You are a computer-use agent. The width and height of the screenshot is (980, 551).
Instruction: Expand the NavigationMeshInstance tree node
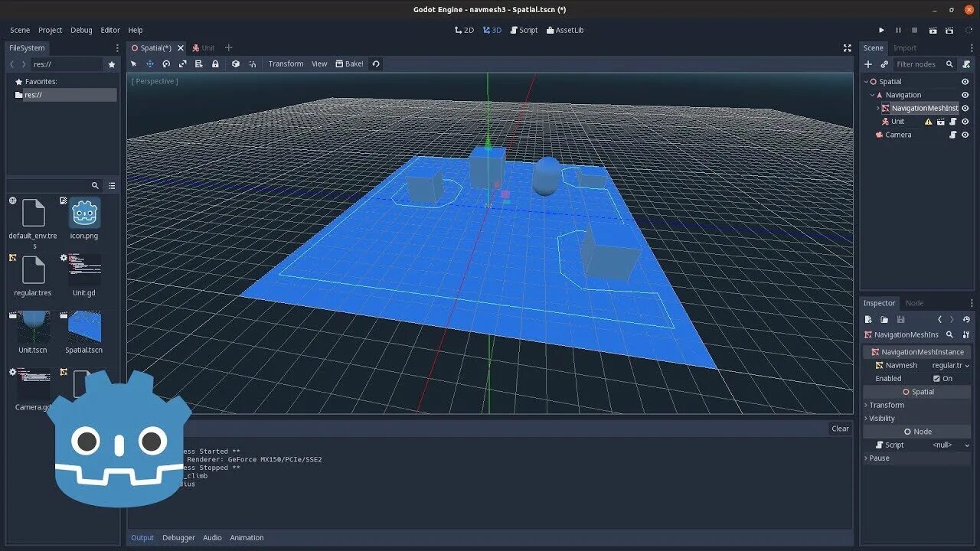tap(877, 108)
